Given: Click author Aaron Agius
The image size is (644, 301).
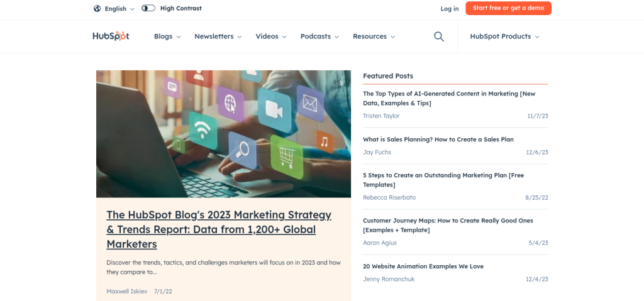Looking at the screenshot, I should [x=380, y=243].
